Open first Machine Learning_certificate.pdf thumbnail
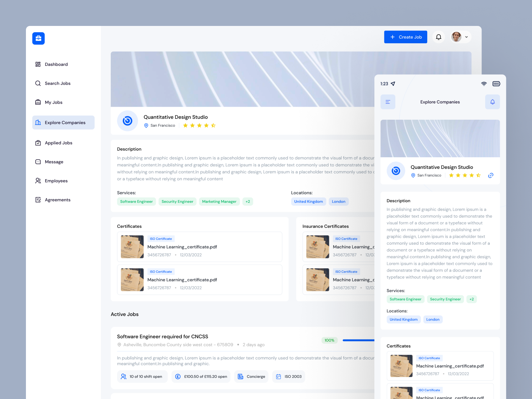Image resolution: width=532 pixels, height=399 pixels. [132, 247]
